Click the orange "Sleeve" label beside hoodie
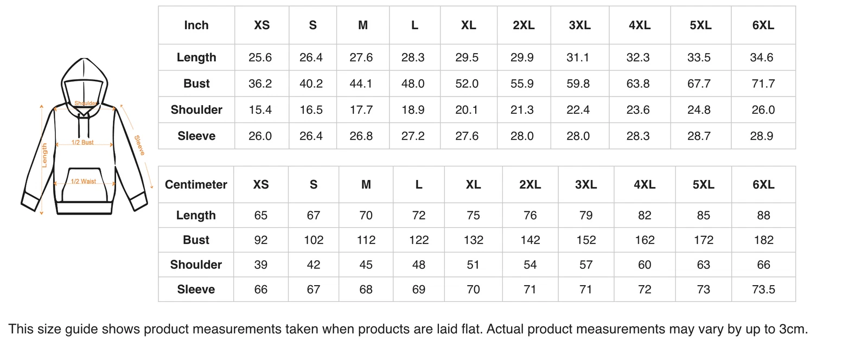 click(139, 145)
